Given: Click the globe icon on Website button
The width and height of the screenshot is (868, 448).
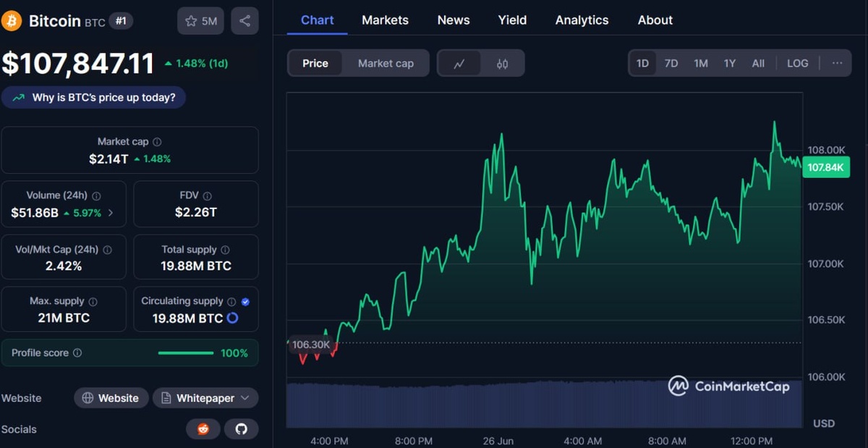Looking at the screenshot, I should pos(88,398).
